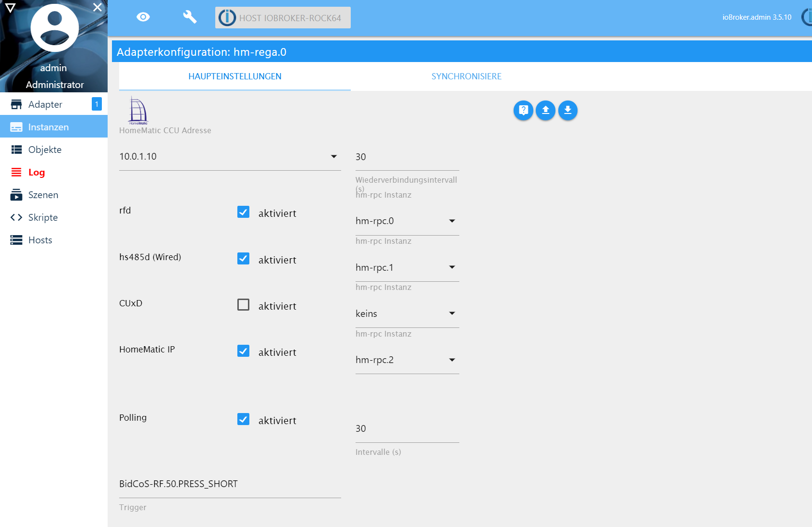
Task: Enable the CUxD aktiviert checkbox
Action: pyautogui.click(x=244, y=305)
